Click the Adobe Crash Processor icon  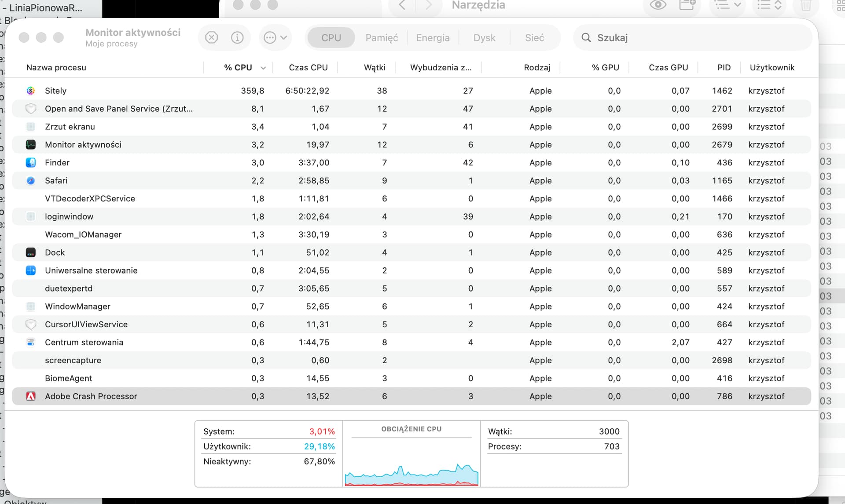[x=31, y=396]
